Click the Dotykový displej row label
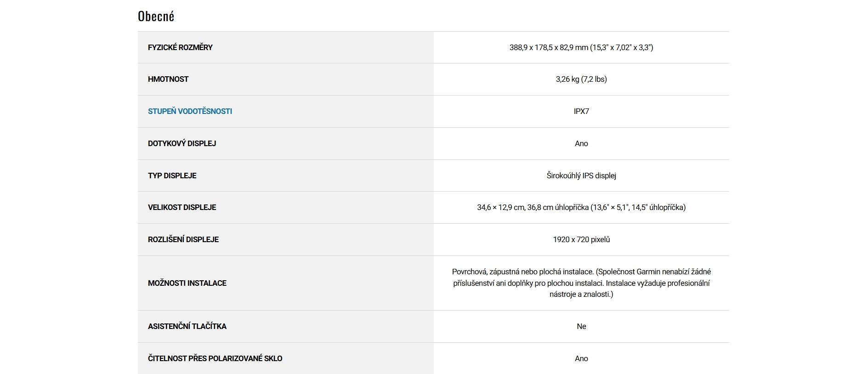Image resolution: width=868 pixels, height=374 pixels. click(182, 143)
